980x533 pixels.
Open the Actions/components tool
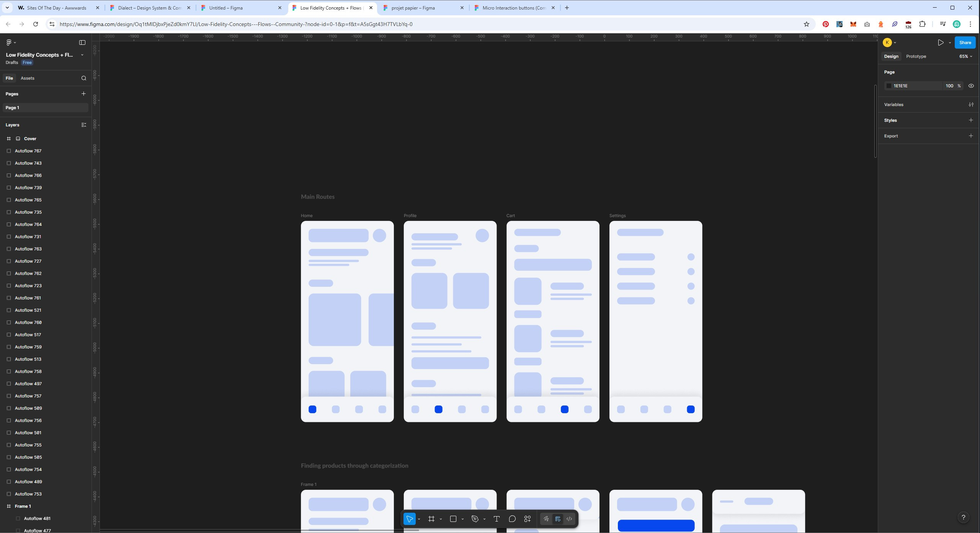[x=528, y=519]
